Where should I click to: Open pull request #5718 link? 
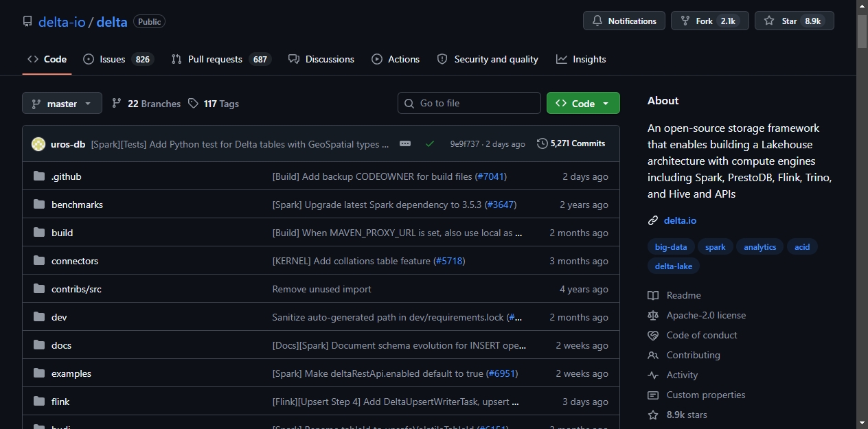click(449, 261)
